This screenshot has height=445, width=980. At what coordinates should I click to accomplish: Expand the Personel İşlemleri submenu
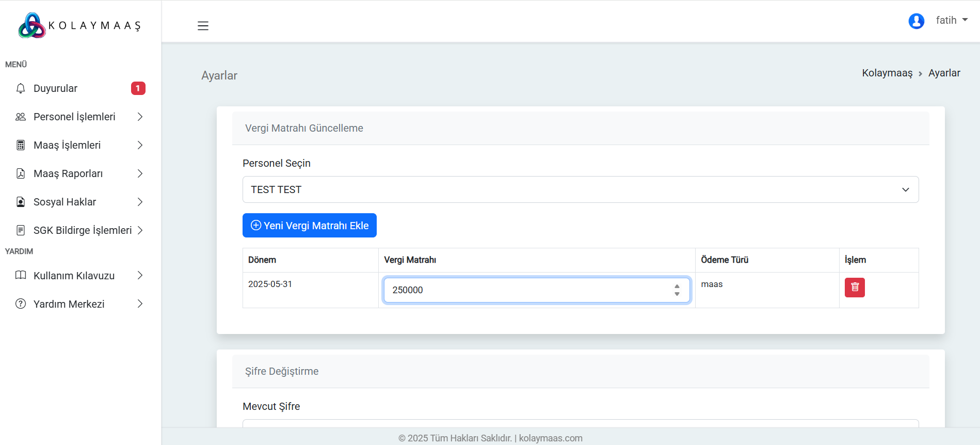coord(80,117)
